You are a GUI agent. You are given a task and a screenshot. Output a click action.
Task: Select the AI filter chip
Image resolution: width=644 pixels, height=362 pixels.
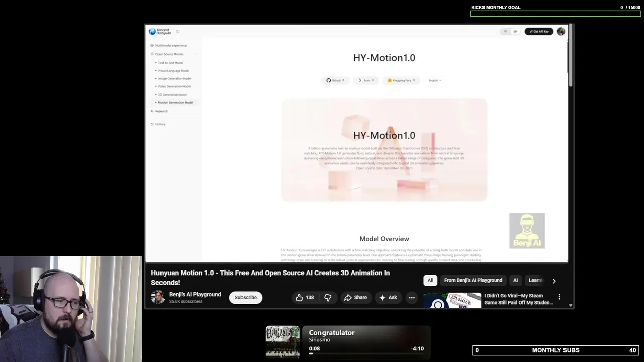point(515,280)
